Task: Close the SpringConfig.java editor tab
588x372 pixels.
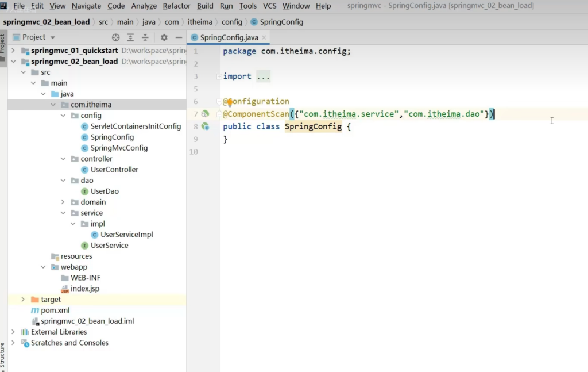Action: point(264,38)
